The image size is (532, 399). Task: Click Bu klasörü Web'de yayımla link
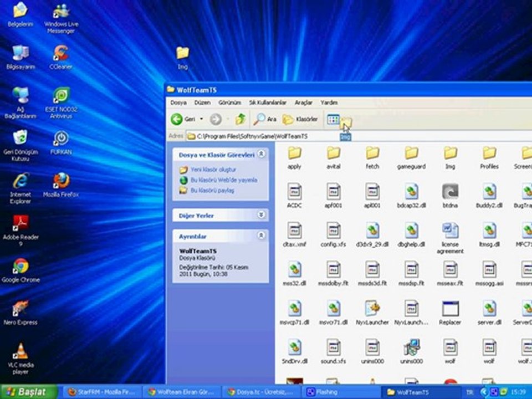click(x=224, y=180)
